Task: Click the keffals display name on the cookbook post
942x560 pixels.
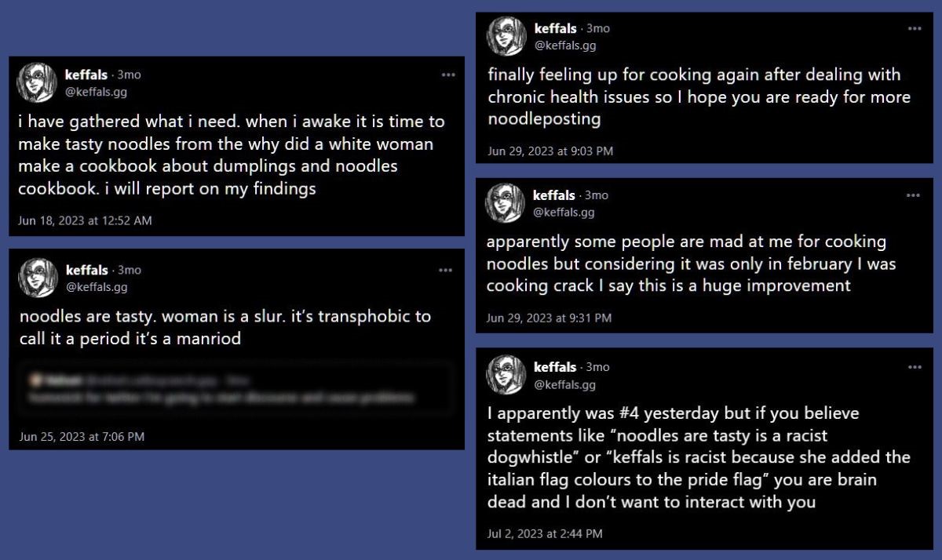Action: pyautogui.click(x=86, y=75)
